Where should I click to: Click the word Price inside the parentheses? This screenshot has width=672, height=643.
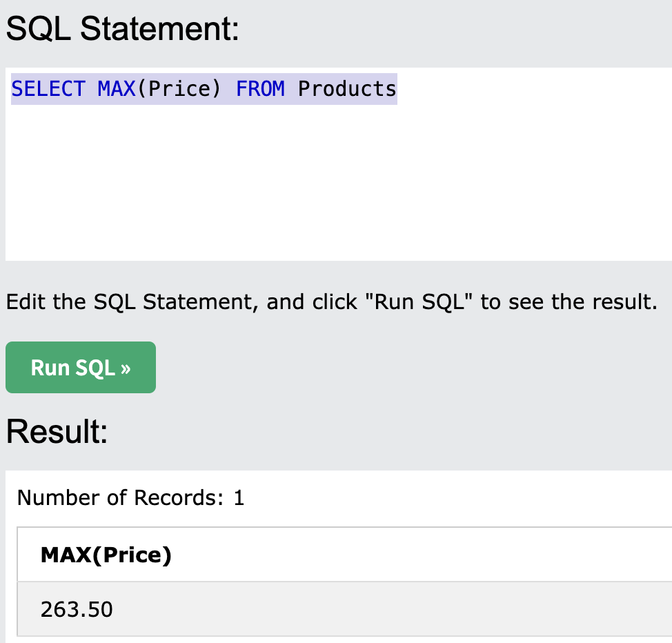[x=179, y=89]
